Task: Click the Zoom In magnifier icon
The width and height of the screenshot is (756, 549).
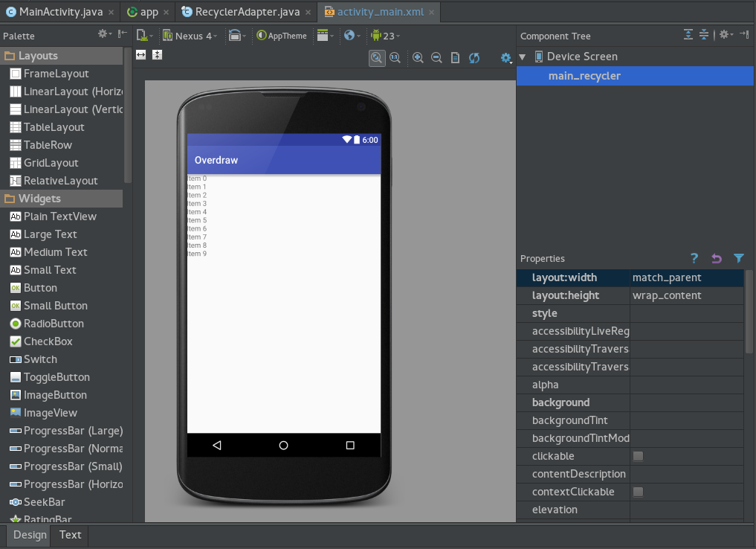Action: (x=418, y=57)
